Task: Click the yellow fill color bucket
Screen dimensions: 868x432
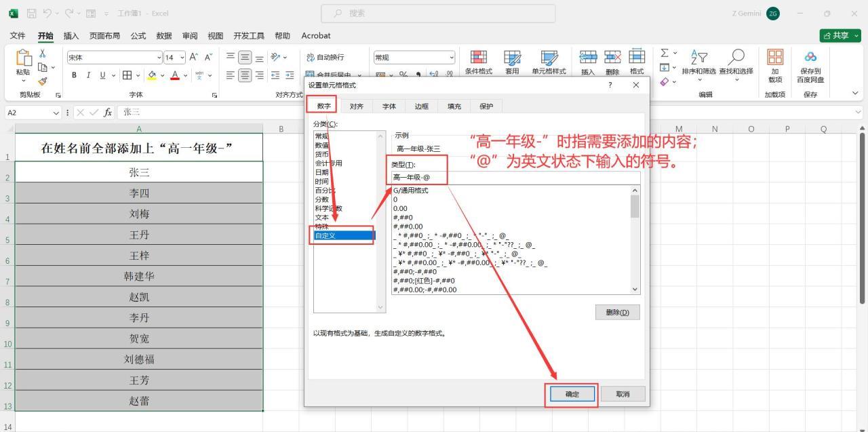Action: (153, 75)
